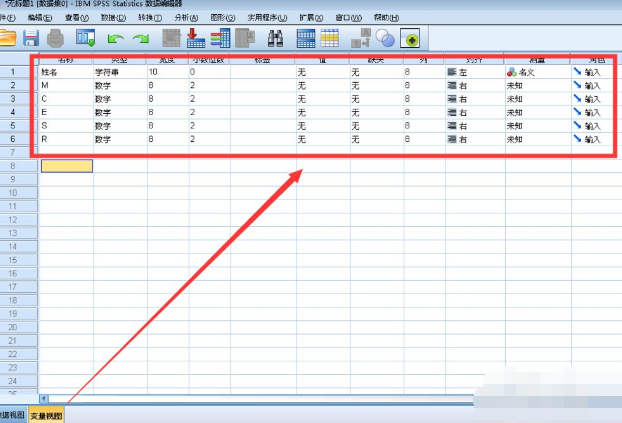Viewport: 622px width, 423px height.
Task: Open alignment cell for variable M
Action: (x=474, y=86)
